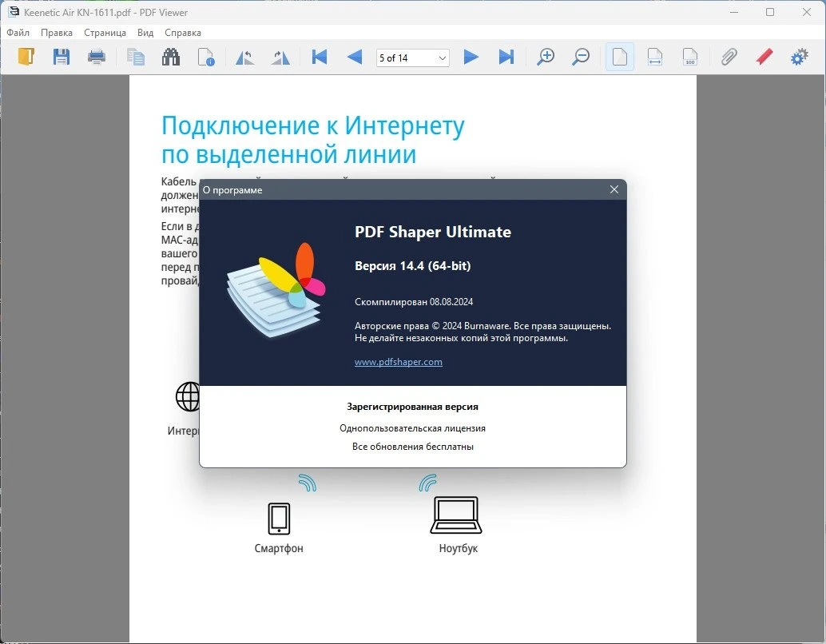Print the PDF using the printer icon
This screenshot has width=826, height=644.
point(97,57)
